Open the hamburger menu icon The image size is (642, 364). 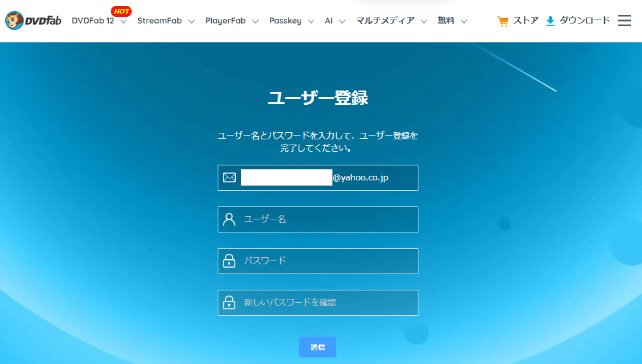[x=624, y=20]
